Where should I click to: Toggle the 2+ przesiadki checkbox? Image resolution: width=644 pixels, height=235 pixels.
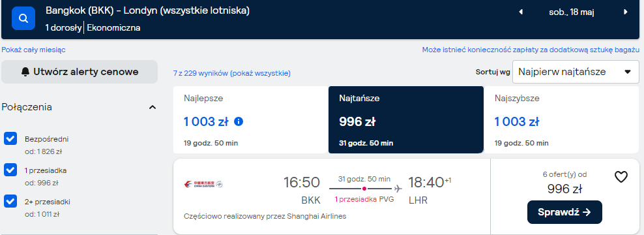[10, 202]
